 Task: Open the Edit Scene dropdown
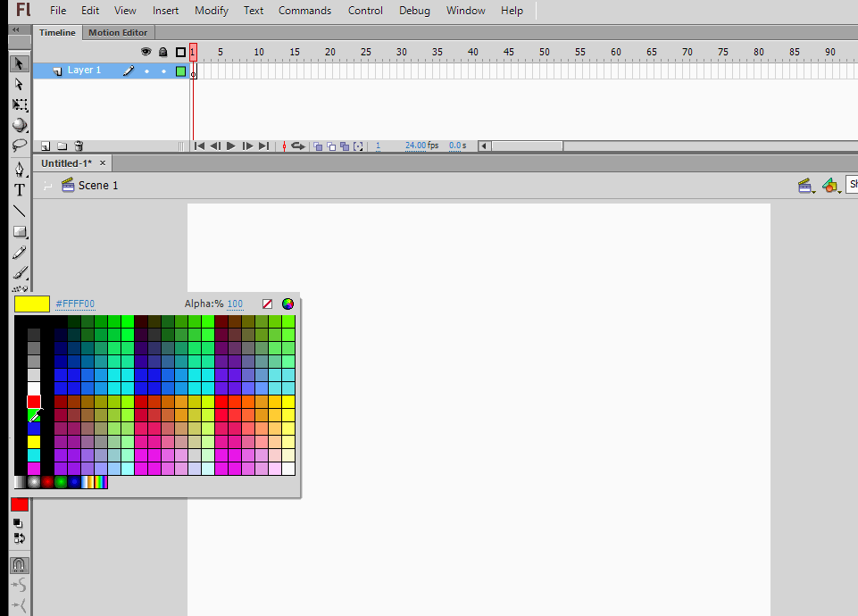(806, 186)
